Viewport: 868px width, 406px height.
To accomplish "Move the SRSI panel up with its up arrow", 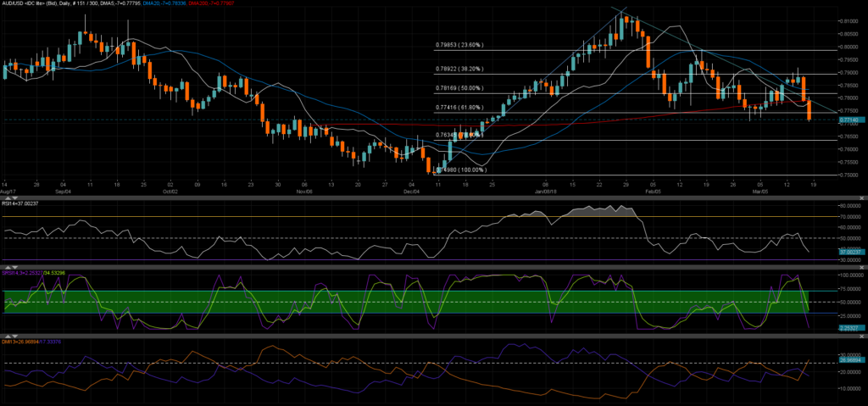I will [x=8, y=268].
